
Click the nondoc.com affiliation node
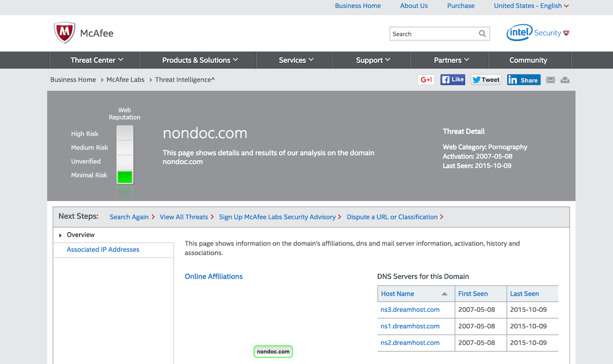[273, 352]
